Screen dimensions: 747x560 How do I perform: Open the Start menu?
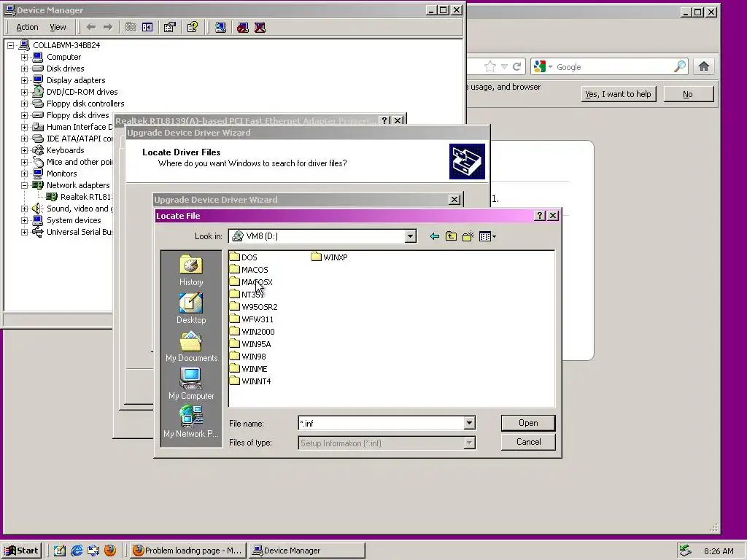tap(21, 551)
